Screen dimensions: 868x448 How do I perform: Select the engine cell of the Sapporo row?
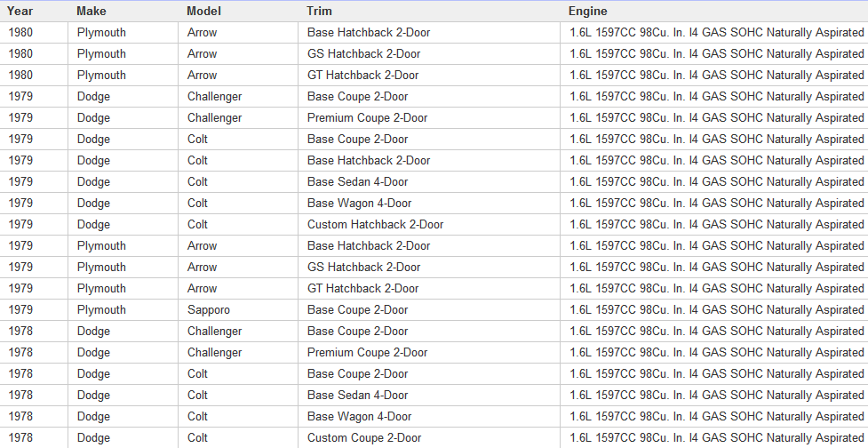(716, 309)
